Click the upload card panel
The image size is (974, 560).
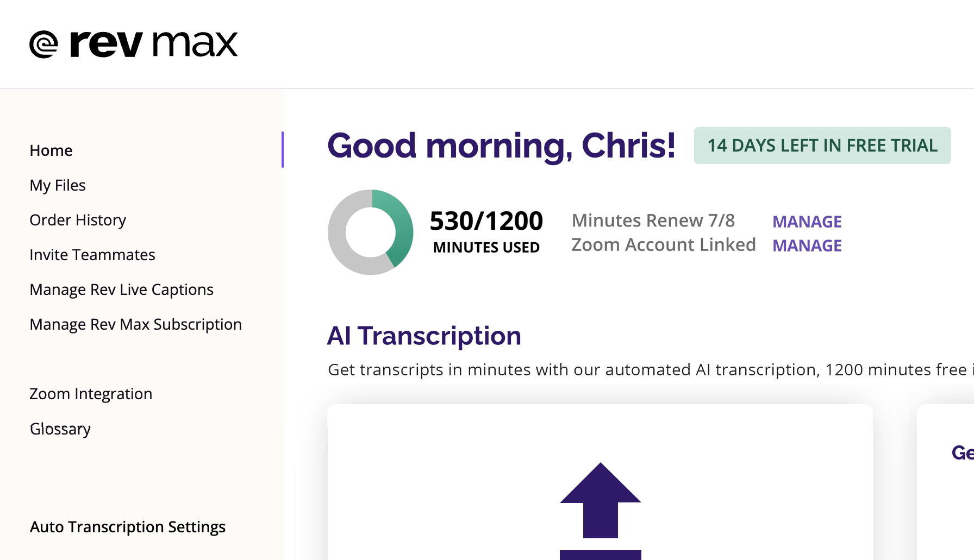(600, 482)
